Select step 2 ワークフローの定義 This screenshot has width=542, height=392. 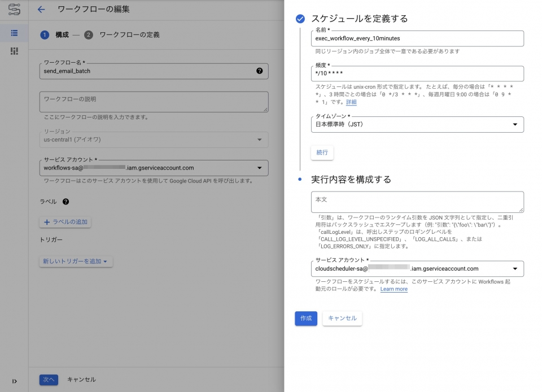(122, 34)
